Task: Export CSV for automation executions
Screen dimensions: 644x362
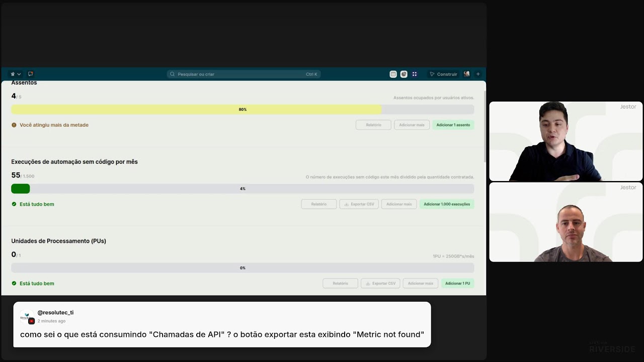Action: coord(359,204)
